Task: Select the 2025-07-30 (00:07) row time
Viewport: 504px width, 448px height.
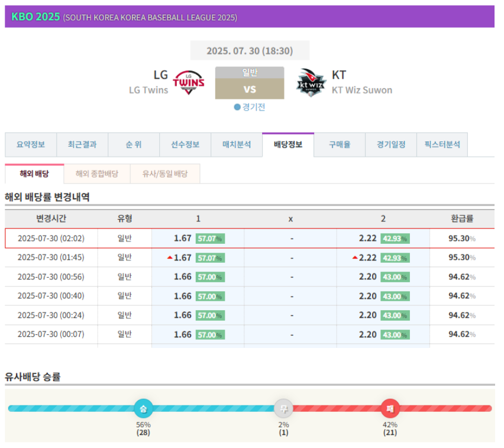Action: click(x=51, y=334)
